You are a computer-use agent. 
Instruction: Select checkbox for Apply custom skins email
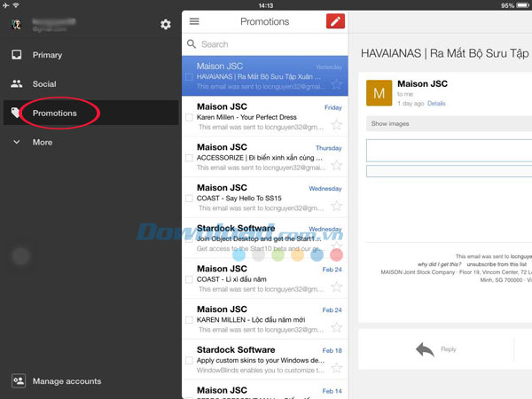(x=190, y=361)
